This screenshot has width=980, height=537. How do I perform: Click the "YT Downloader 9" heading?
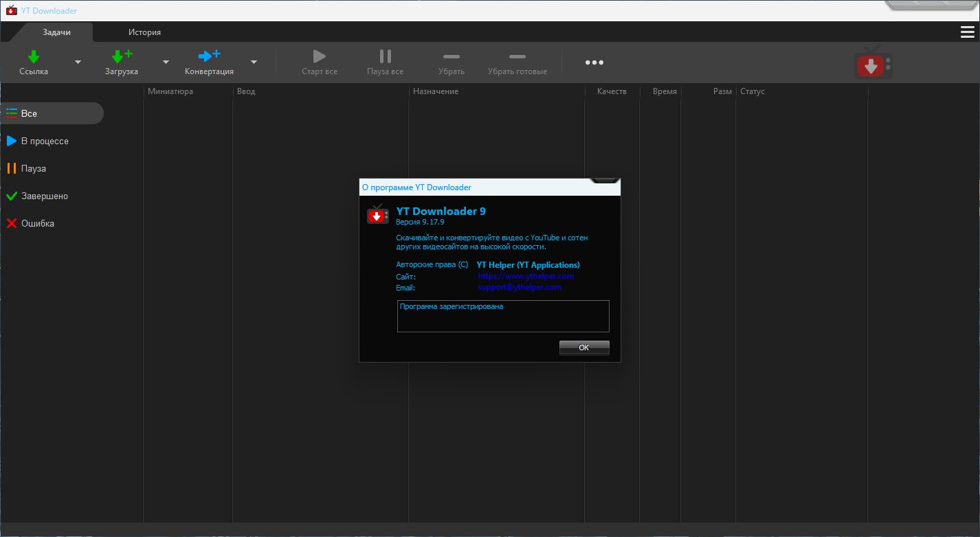click(x=441, y=212)
